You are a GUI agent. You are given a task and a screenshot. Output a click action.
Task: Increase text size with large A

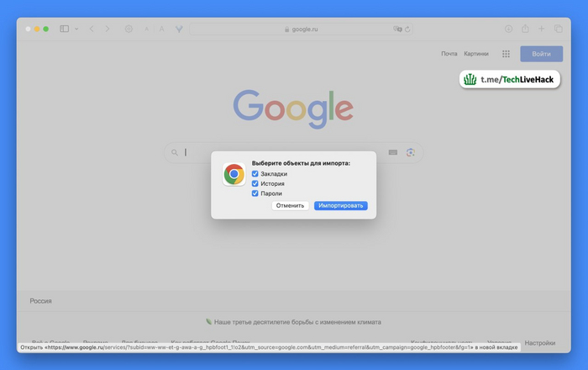(161, 29)
